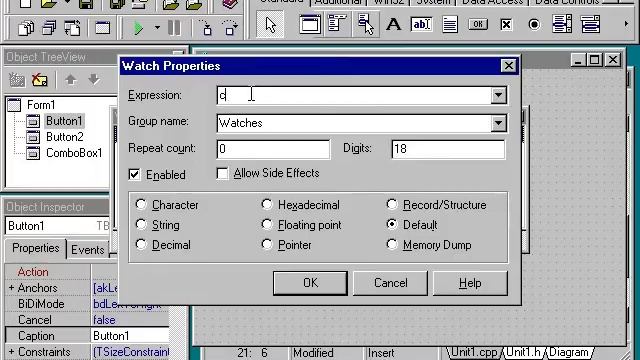Select Button2 in Object TreeView
Screen dimensions: 640x360
point(64,137)
